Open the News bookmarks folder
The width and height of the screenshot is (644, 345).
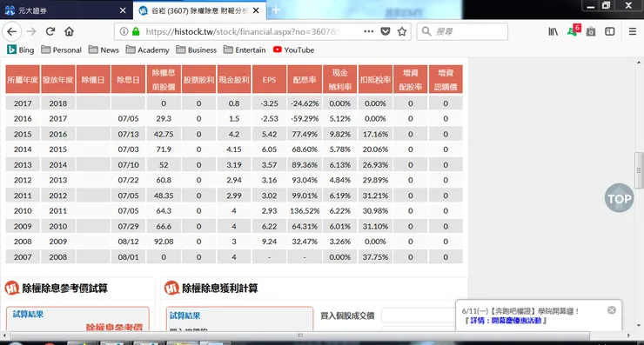coord(104,50)
